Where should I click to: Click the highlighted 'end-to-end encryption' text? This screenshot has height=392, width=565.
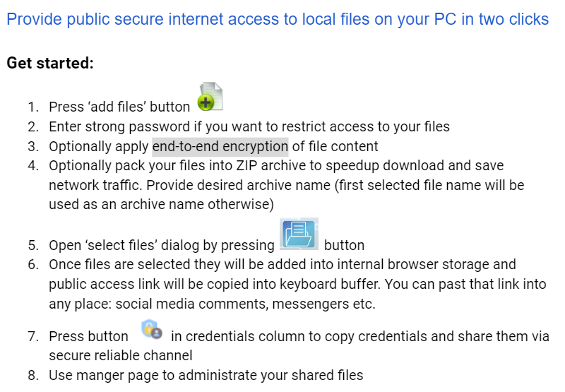[220, 147]
